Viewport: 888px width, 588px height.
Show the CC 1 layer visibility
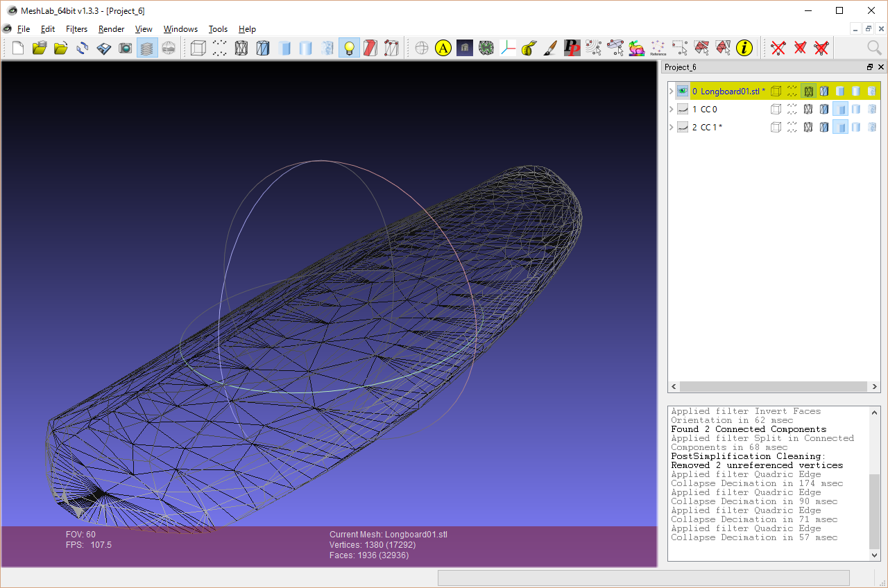683,127
